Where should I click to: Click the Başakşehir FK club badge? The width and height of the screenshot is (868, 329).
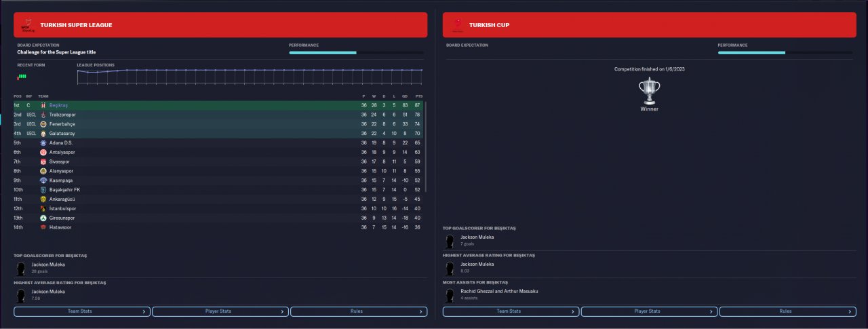tap(43, 190)
